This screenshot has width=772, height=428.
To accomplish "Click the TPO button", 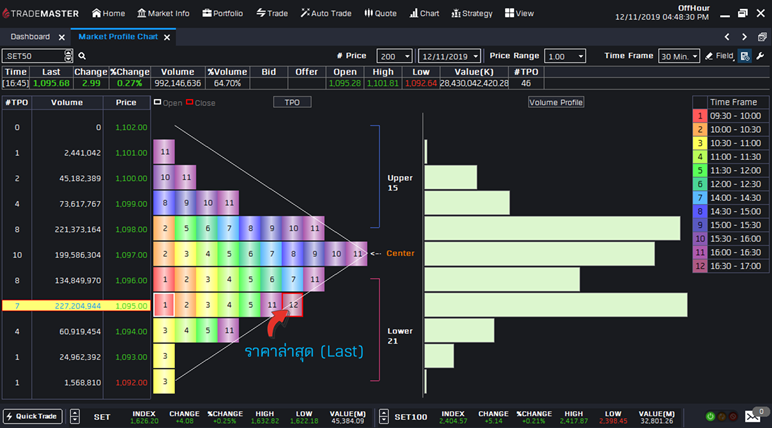I will click(292, 102).
